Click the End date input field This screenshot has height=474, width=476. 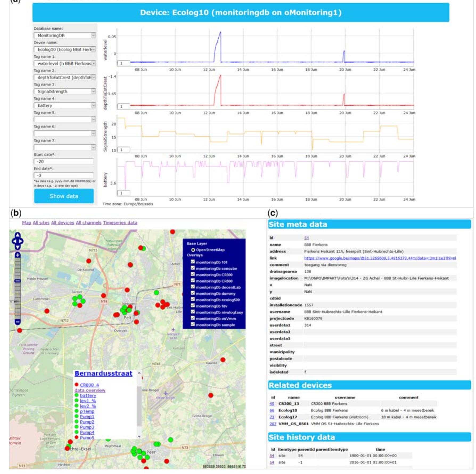point(64,175)
